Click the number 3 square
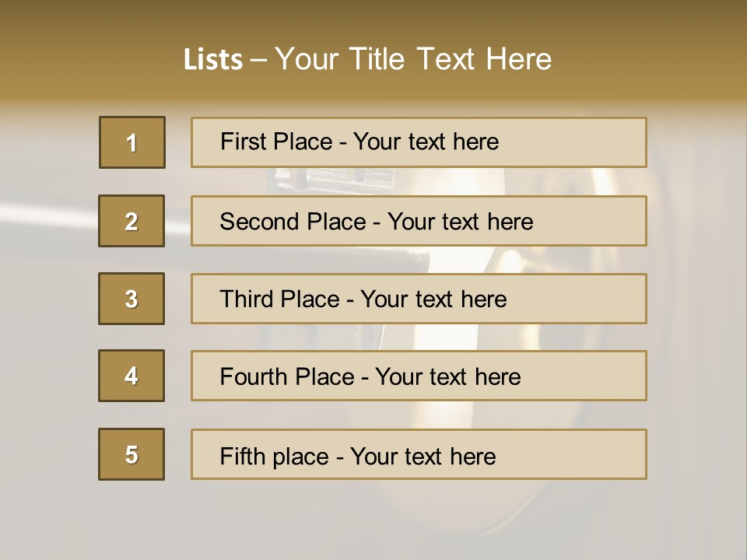 click(132, 299)
